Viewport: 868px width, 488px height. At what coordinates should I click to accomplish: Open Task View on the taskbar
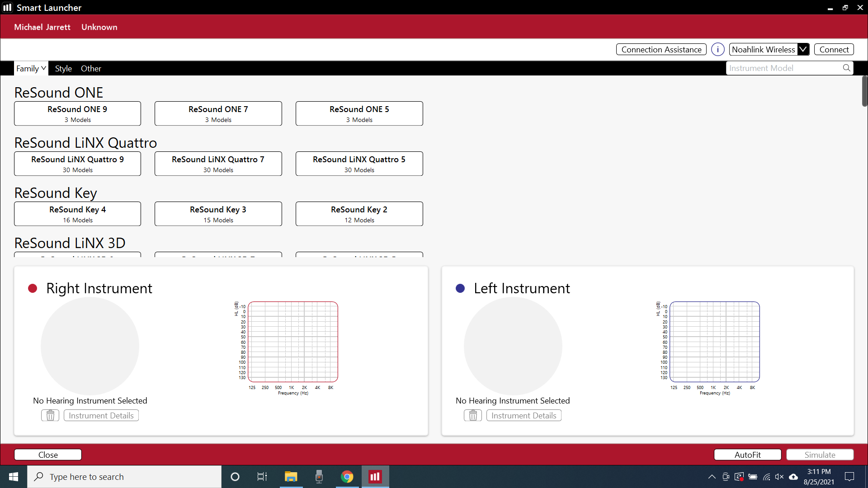click(x=262, y=477)
